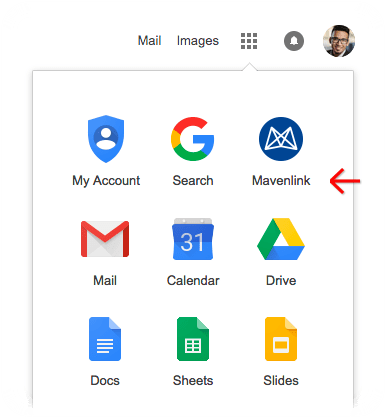Image resolution: width=386 pixels, height=418 pixels.
Task: Click the "Docs" label text
Action: pos(105,381)
